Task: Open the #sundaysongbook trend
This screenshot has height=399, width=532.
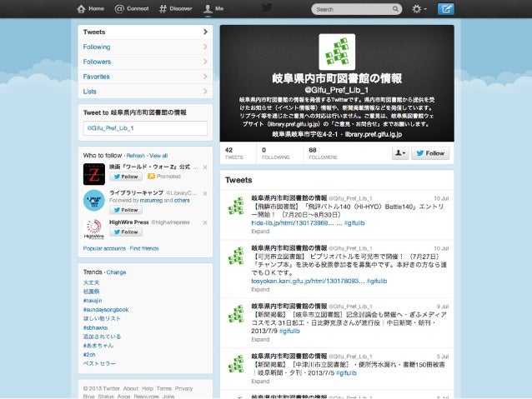Action: coord(106,310)
